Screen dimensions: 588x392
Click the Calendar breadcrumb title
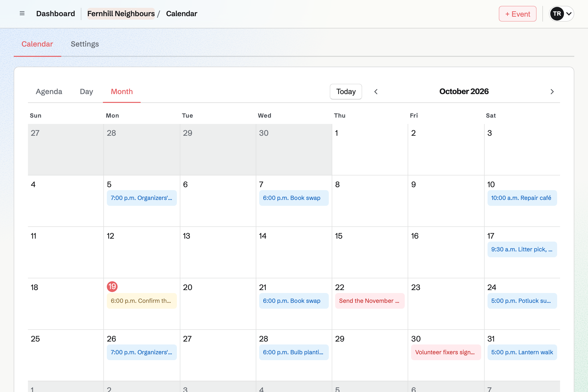tap(182, 14)
